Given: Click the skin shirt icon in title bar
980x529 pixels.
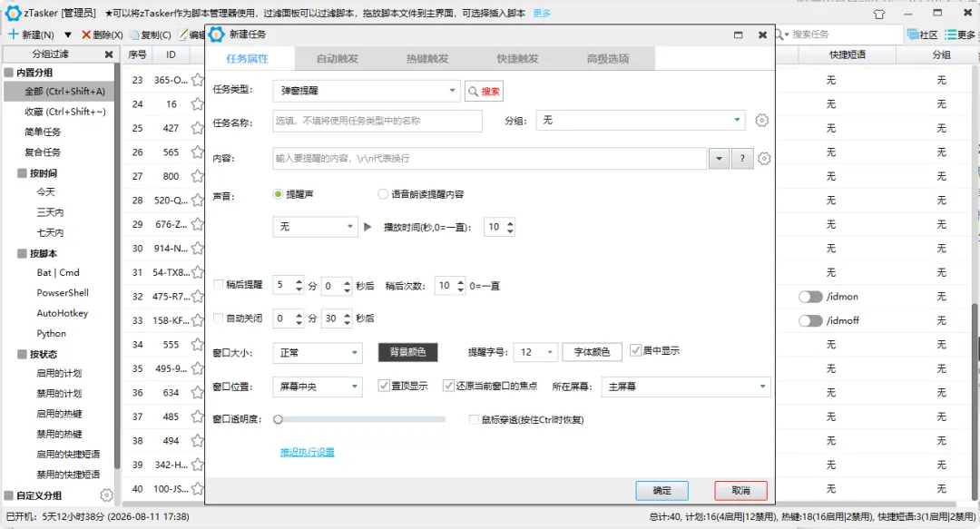Looking at the screenshot, I should (x=878, y=14).
